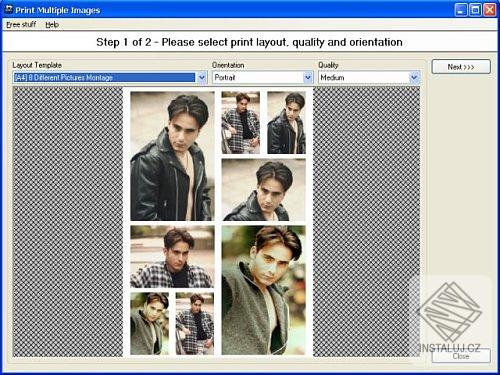
Task: Select the small bottom-left fleece vest photo
Action: coord(149,324)
